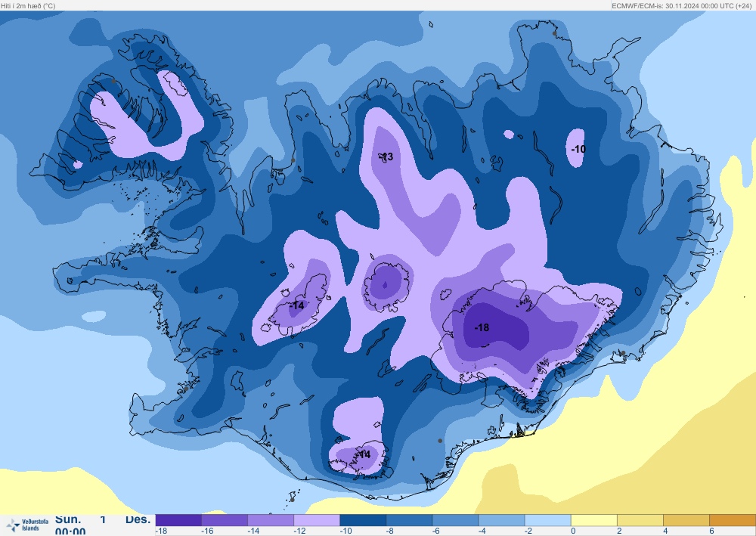The height and width of the screenshot is (536, 756).
Task: Pick legend swatch between -6 and -4
Action: 456,520
